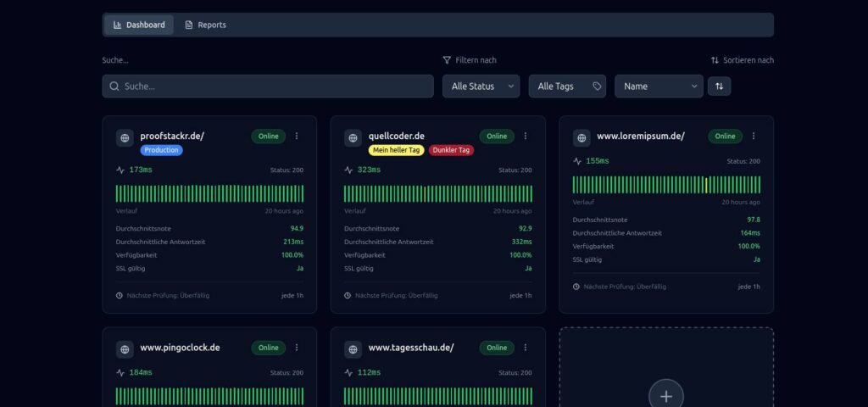
Task: Click the Online badge on www.tagesschau.de/ card
Action: pos(497,348)
